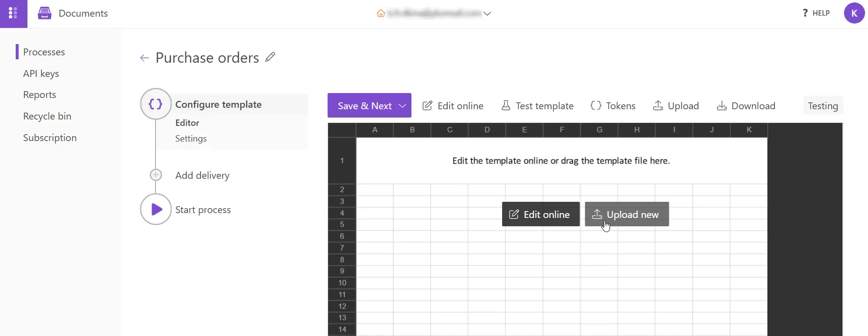Select row 12 header
This screenshot has height=336, width=868.
(342, 306)
